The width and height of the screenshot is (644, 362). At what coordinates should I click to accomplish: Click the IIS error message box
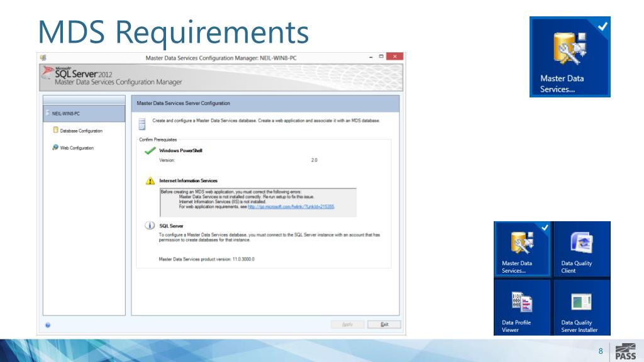(258, 202)
